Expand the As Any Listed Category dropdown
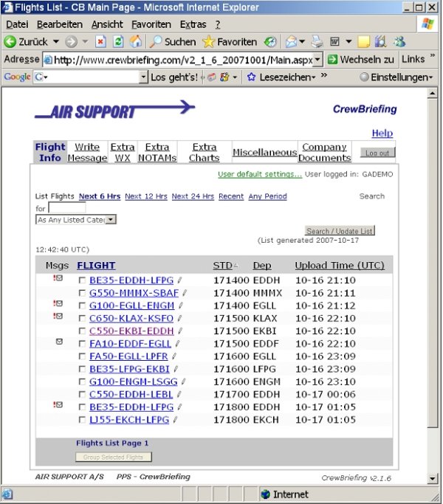This screenshot has height=504, width=443. coord(111,220)
